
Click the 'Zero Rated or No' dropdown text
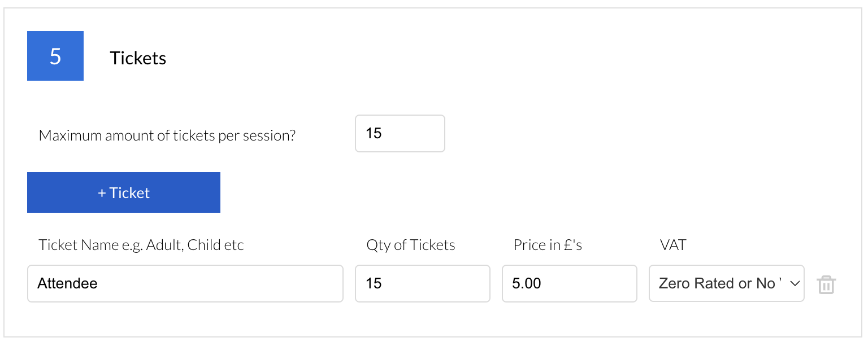point(717,283)
